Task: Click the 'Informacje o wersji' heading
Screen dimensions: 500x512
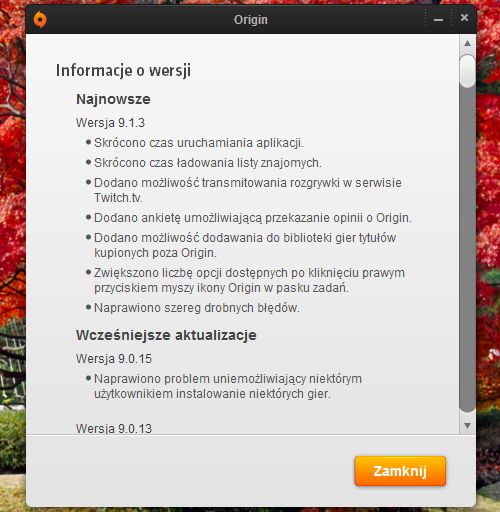Action: pos(123,70)
